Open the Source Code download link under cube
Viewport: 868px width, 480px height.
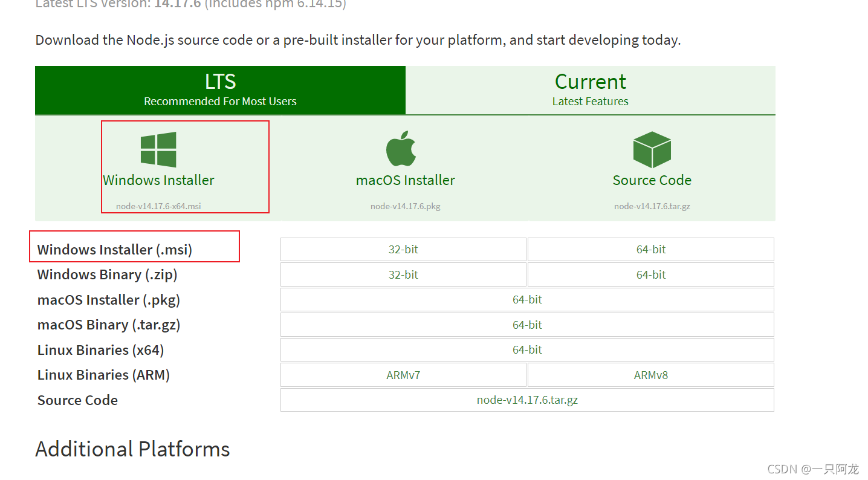652,180
